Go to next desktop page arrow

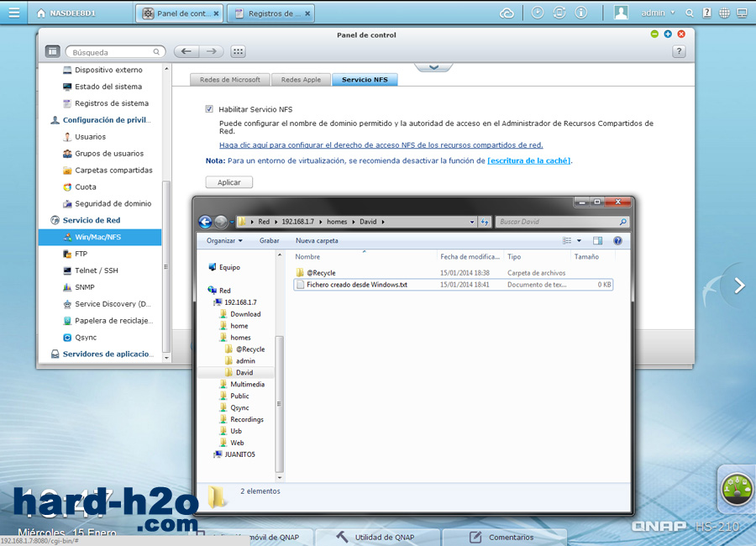(x=739, y=286)
